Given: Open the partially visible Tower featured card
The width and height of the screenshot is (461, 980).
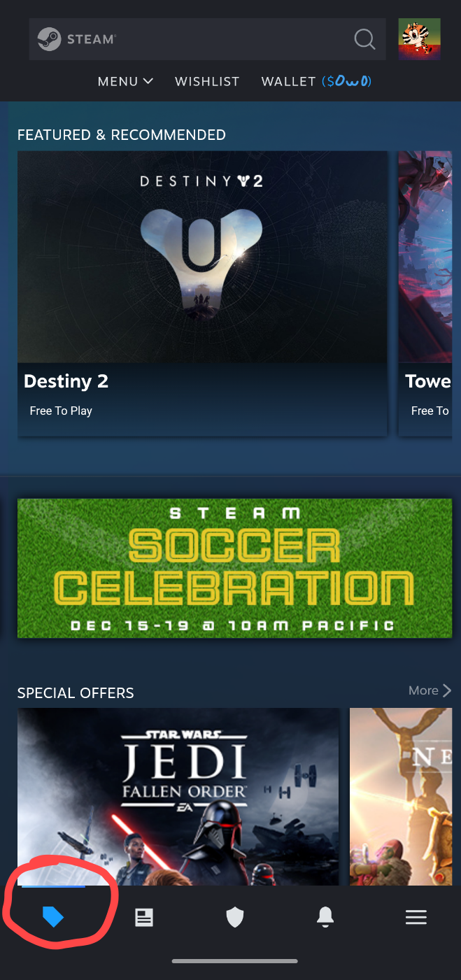Looking at the screenshot, I should coord(425,294).
